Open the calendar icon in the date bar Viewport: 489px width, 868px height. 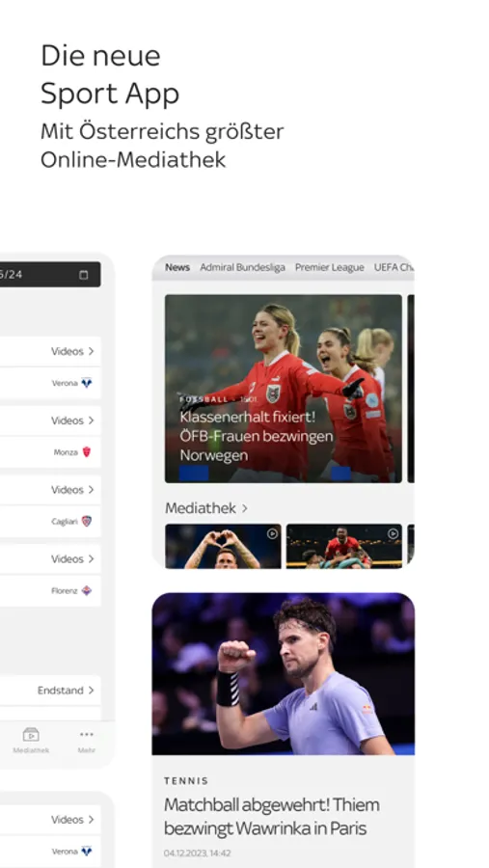(84, 275)
